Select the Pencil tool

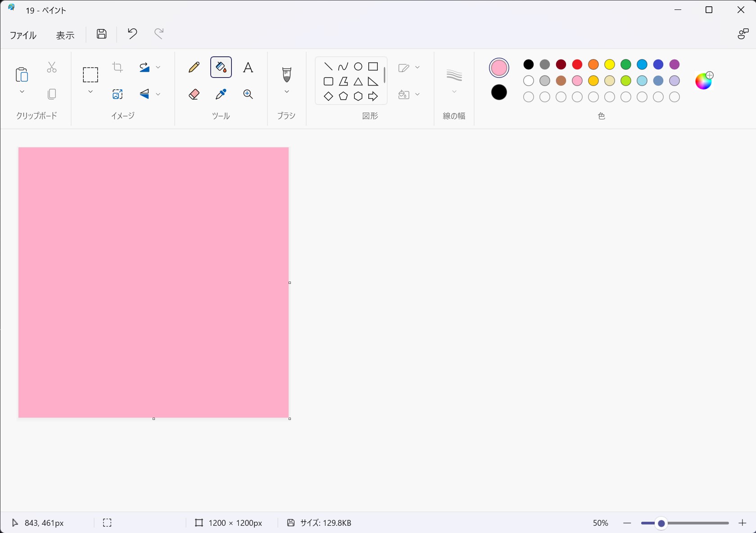coord(194,68)
